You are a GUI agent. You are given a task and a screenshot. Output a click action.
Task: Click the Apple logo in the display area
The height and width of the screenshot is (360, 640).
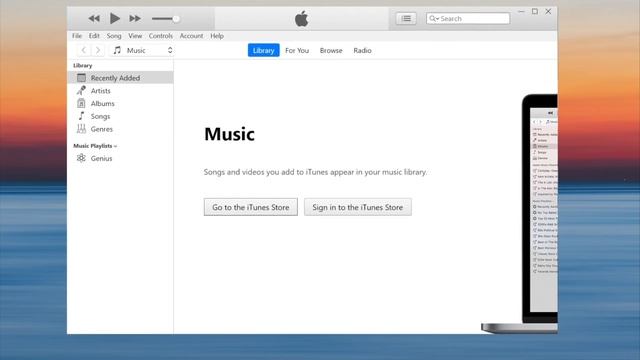coord(302,19)
